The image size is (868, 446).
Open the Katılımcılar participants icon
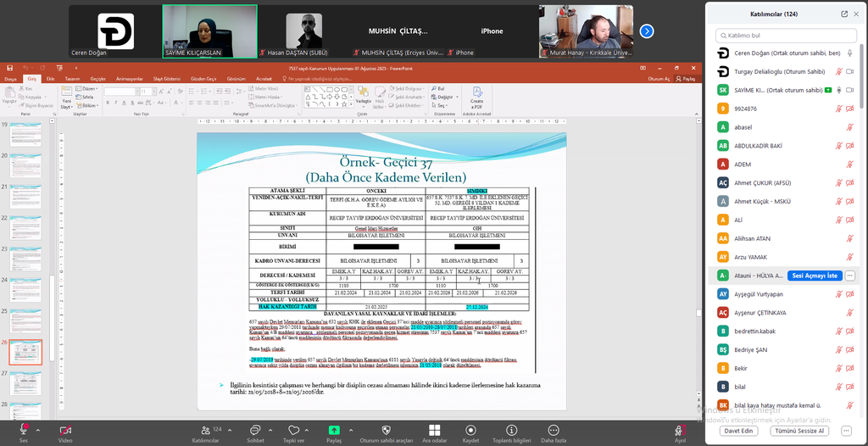tap(206, 430)
